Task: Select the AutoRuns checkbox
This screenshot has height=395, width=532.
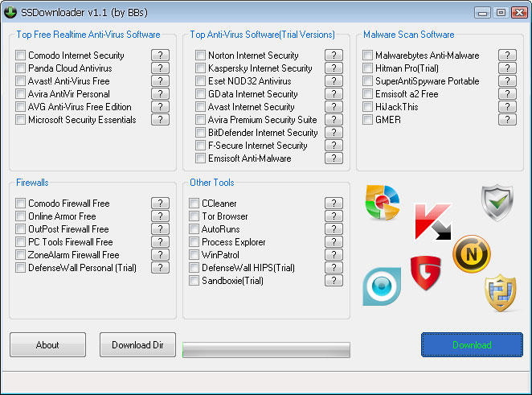Action: click(x=194, y=229)
